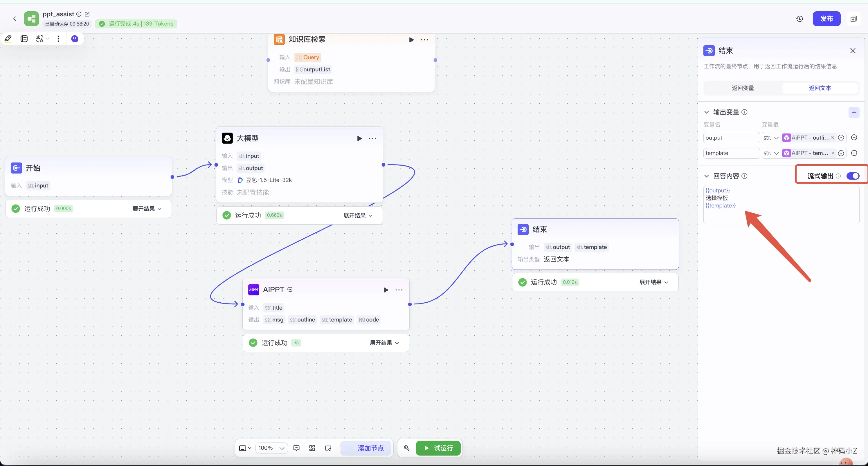The height and width of the screenshot is (466, 868).
Task: Collapse the 输出变量 section
Action: (707, 112)
